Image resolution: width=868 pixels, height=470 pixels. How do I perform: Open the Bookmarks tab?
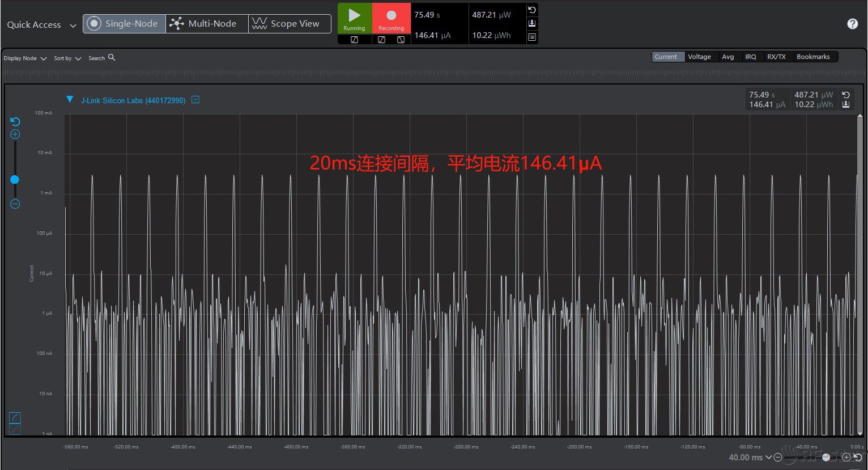pyautogui.click(x=812, y=57)
